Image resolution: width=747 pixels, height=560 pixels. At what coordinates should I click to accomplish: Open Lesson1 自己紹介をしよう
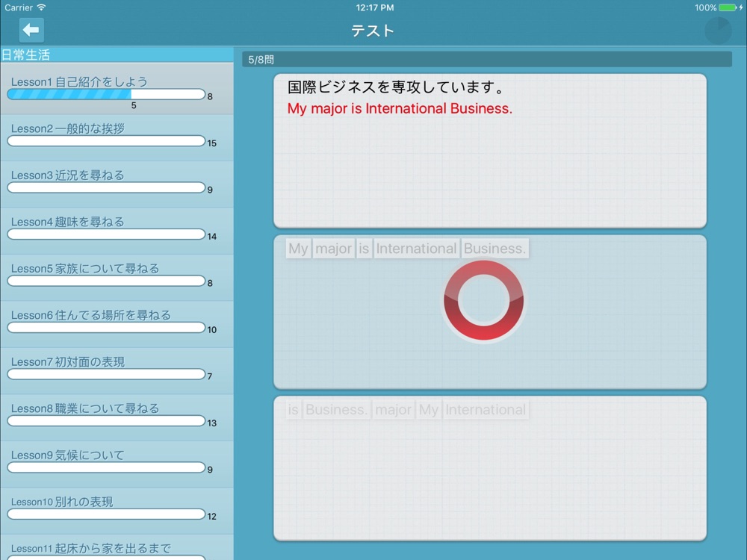pos(117,89)
